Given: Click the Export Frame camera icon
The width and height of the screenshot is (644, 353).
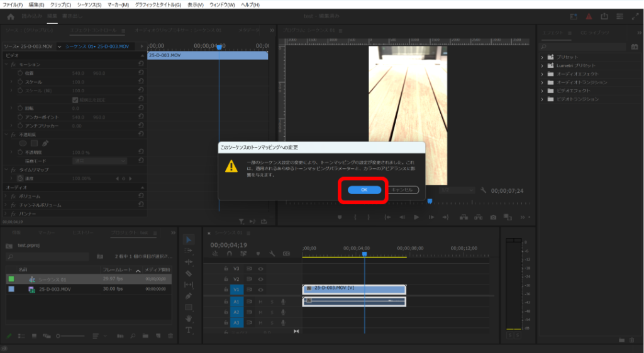Looking at the screenshot, I should (493, 217).
